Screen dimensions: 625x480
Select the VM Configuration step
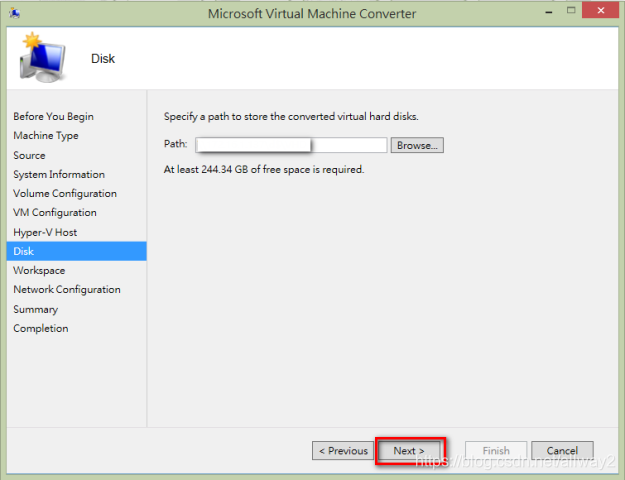[55, 212]
